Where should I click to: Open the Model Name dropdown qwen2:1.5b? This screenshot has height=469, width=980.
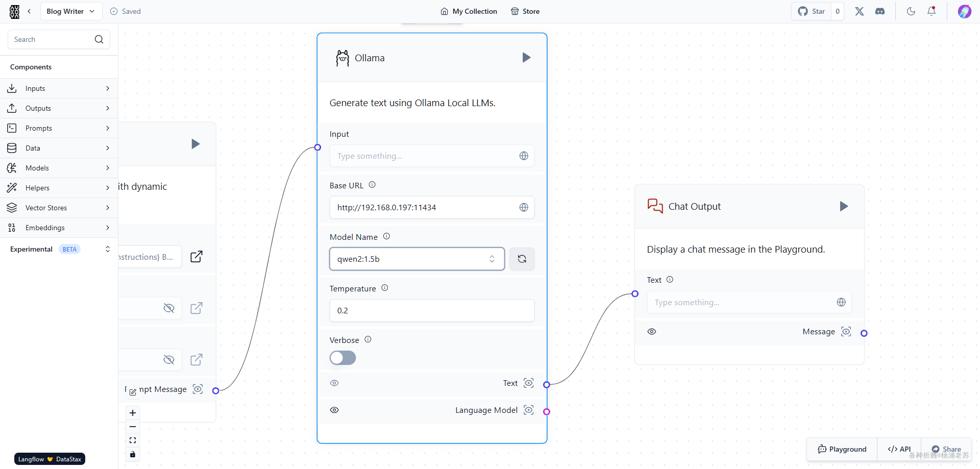417,259
